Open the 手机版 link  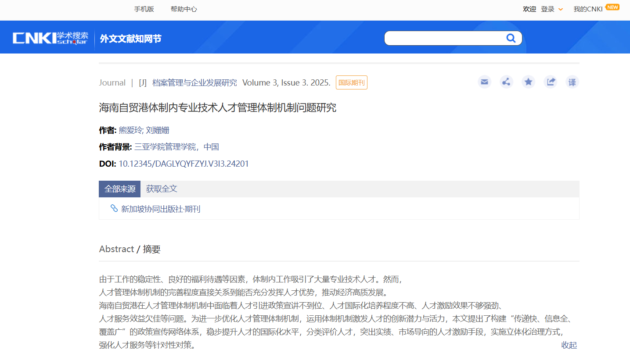point(144,9)
